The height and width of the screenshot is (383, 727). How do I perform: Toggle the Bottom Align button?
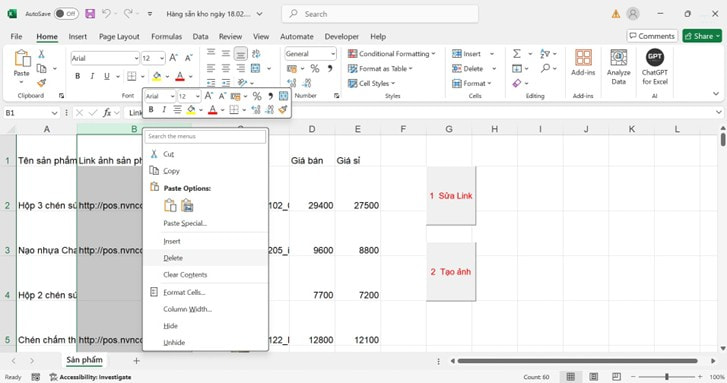pos(240,54)
